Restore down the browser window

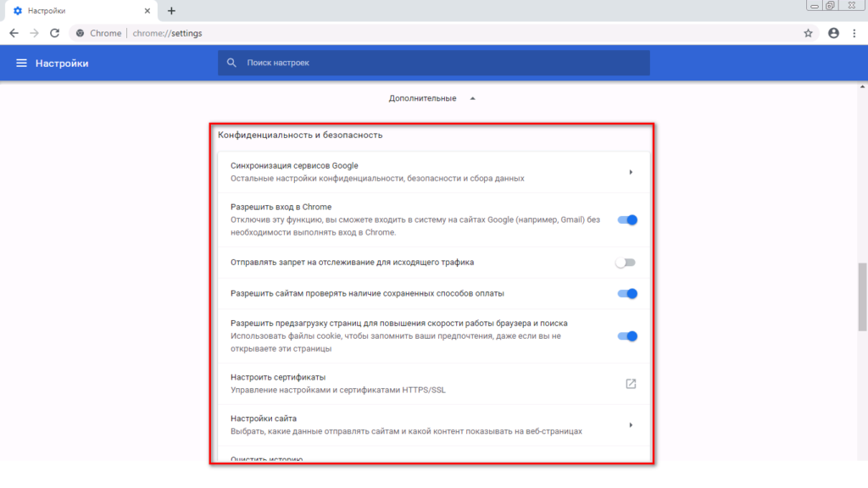click(x=831, y=6)
